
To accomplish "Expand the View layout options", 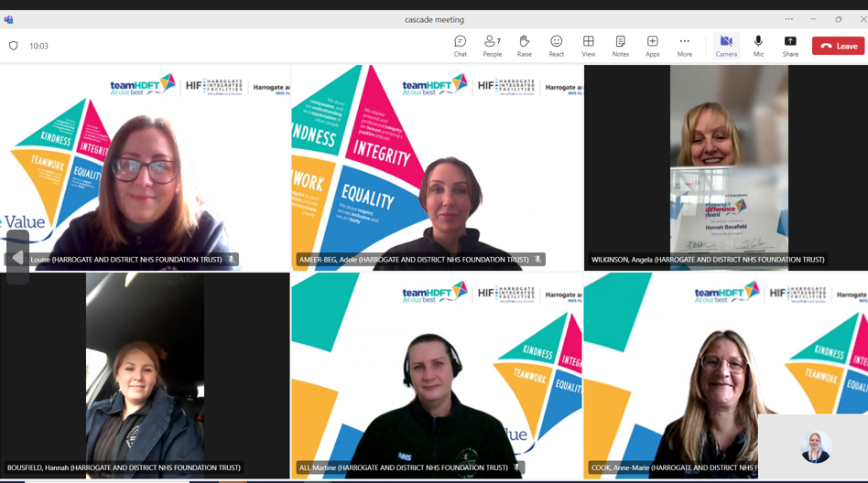I will tap(588, 46).
